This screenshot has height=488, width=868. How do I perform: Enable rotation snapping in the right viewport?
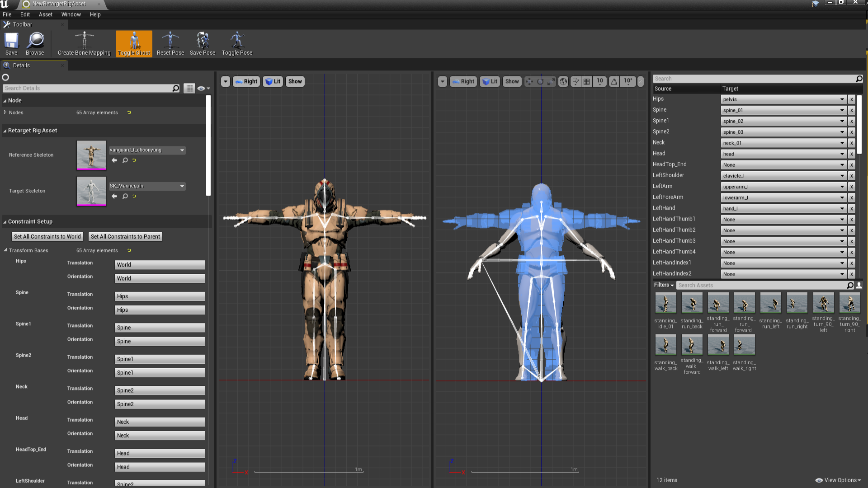(x=614, y=81)
